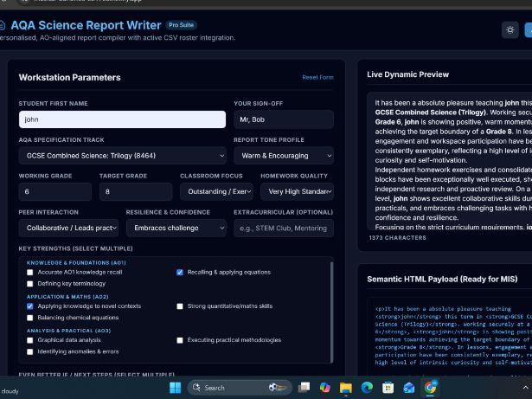Click the AQA Science Report Writer title
Screen dimensions: 532x399
[x=86, y=25]
